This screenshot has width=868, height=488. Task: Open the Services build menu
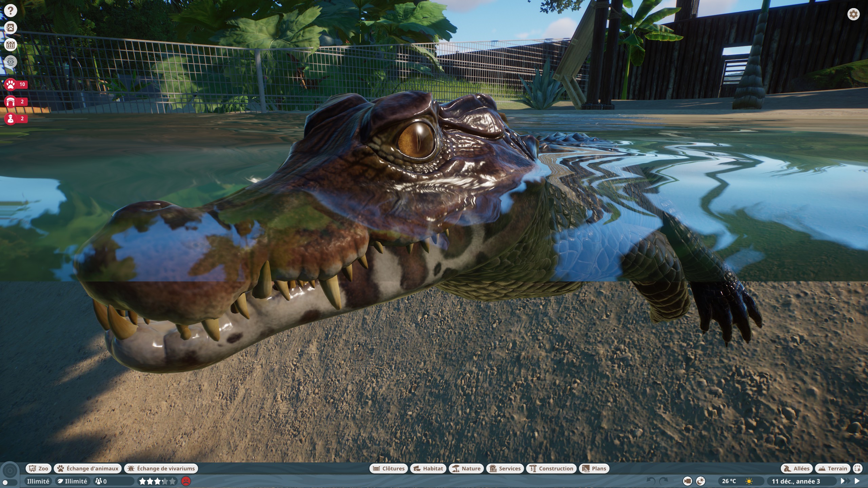(505, 468)
